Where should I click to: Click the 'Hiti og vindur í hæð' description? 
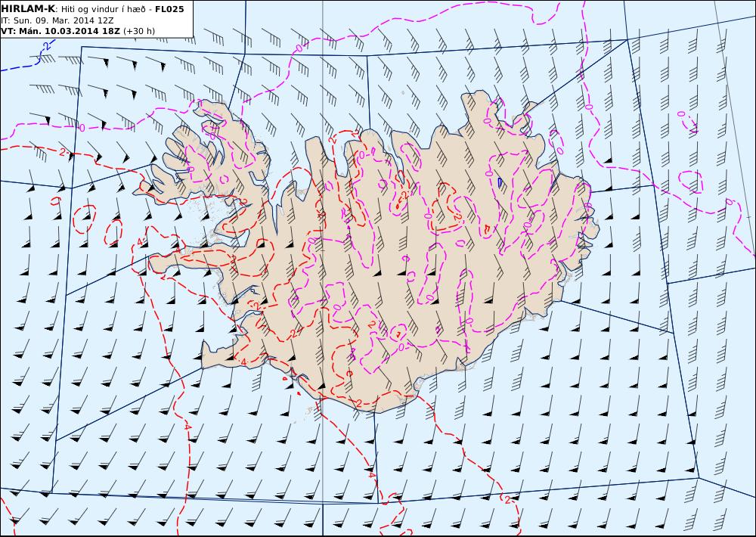pos(103,9)
